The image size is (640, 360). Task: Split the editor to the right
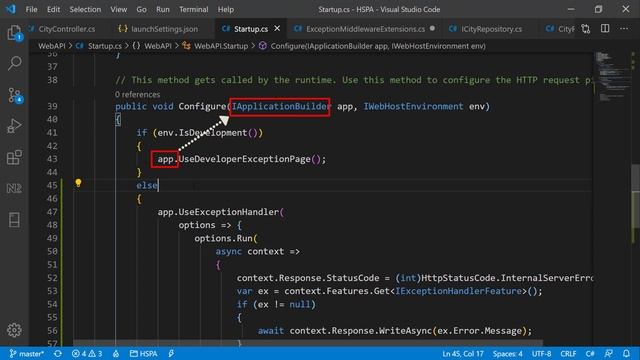click(605, 28)
